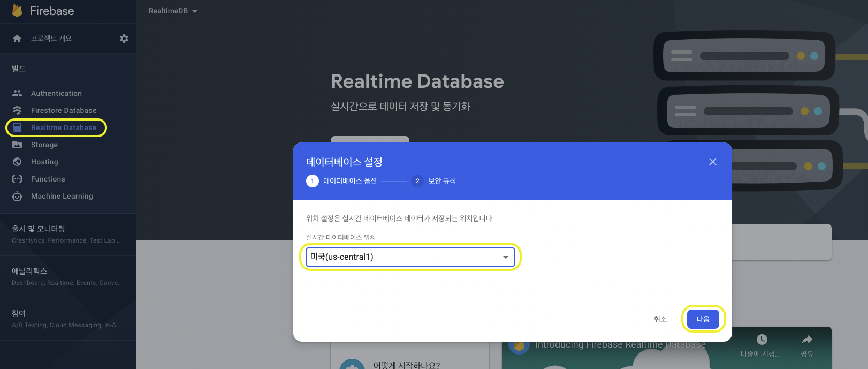Click the Authentication people icon

click(x=17, y=93)
